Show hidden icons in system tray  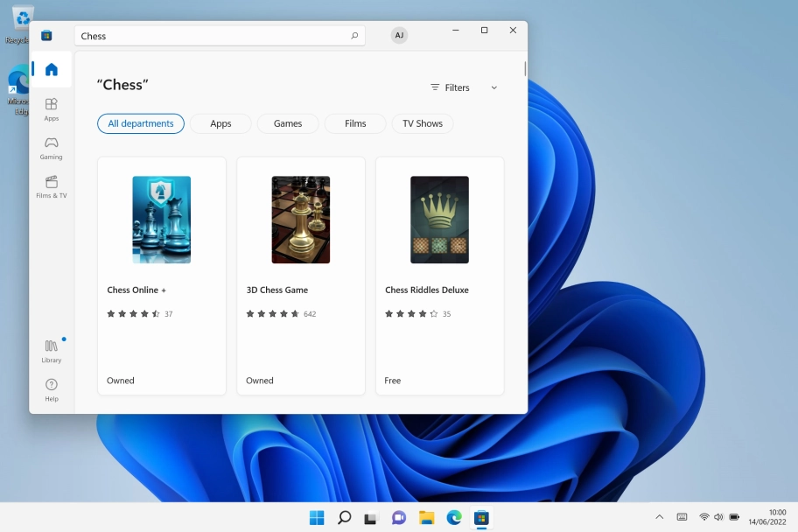tap(659, 517)
